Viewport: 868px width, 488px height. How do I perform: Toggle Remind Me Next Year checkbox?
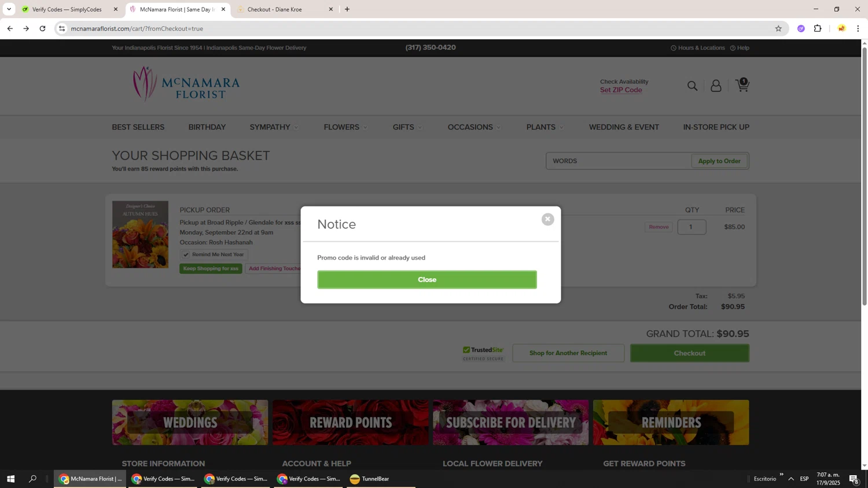[186, 254]
